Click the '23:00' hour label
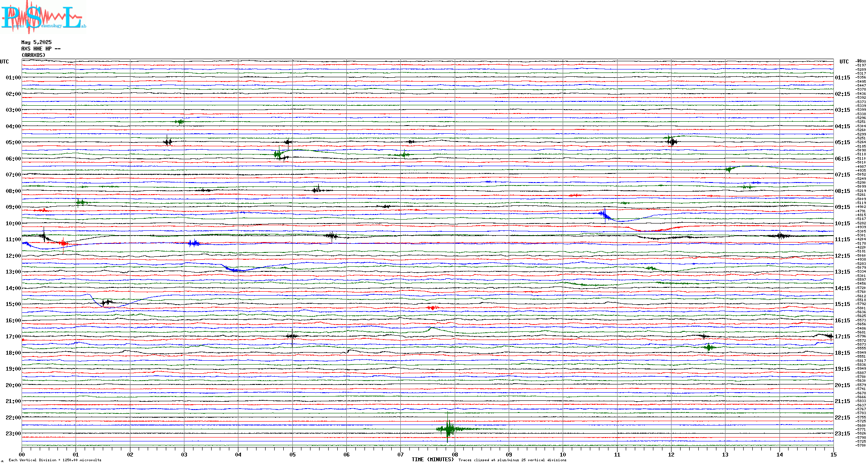 point(13,434)
